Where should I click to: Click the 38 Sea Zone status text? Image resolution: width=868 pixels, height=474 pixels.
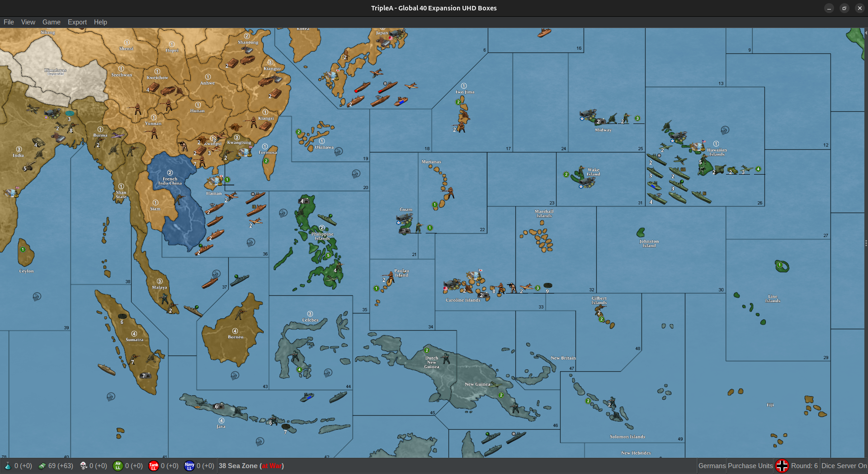coord(251,466)
